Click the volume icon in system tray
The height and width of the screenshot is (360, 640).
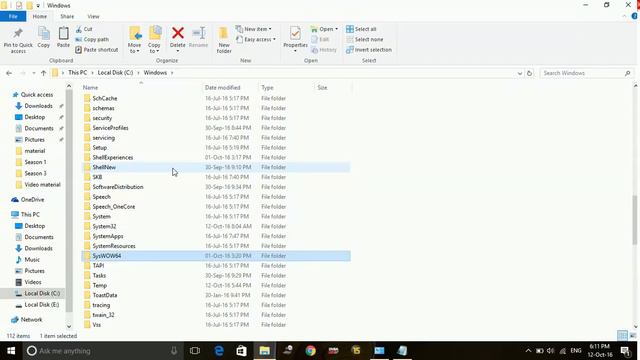click(x=551, y=351)
